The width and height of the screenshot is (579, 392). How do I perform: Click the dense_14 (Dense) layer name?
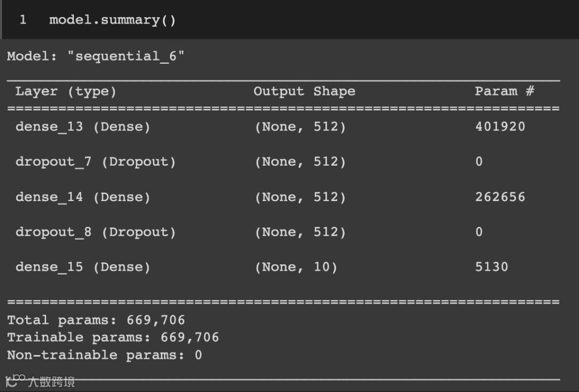pyautogui.click(x=83, y=197)
